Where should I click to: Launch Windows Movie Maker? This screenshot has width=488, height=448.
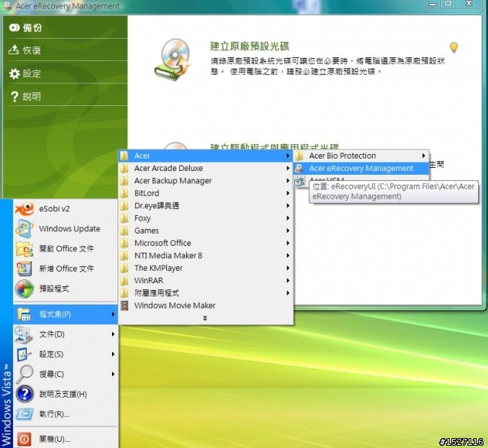coord(205,305)
